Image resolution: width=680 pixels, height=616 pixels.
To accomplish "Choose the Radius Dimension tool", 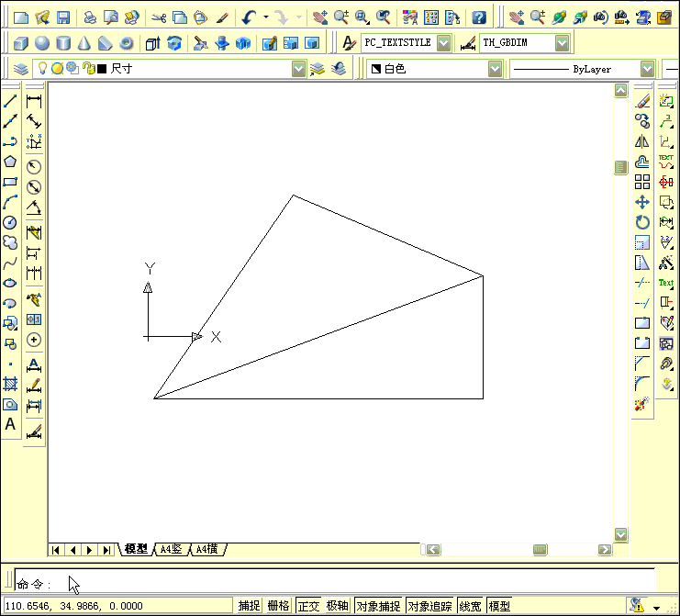I will tap(34, 166).
